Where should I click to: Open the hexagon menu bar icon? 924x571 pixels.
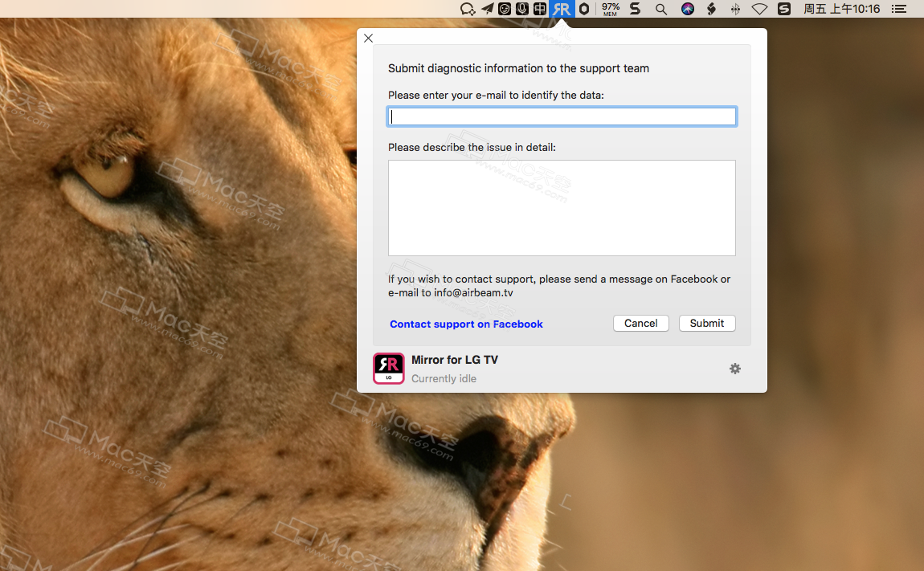[584, 9]
